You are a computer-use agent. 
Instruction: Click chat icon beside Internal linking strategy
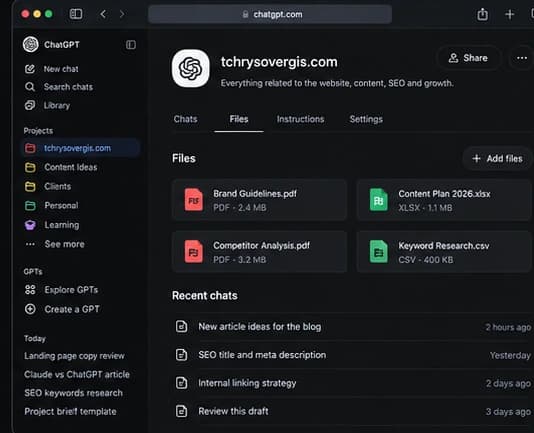coord(182,383)
